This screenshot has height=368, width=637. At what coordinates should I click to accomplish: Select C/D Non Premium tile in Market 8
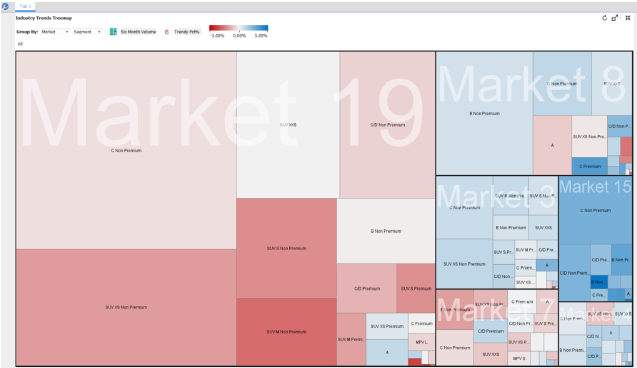pos(620,126)
